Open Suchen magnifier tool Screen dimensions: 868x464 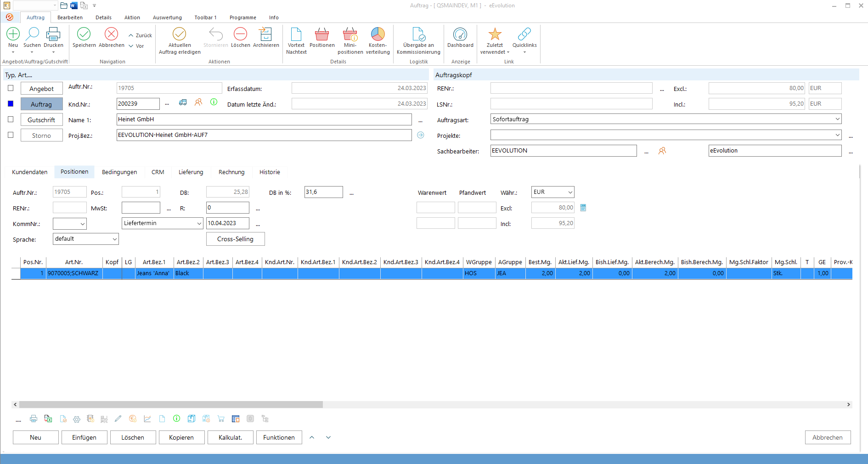[x=32, y=34]
